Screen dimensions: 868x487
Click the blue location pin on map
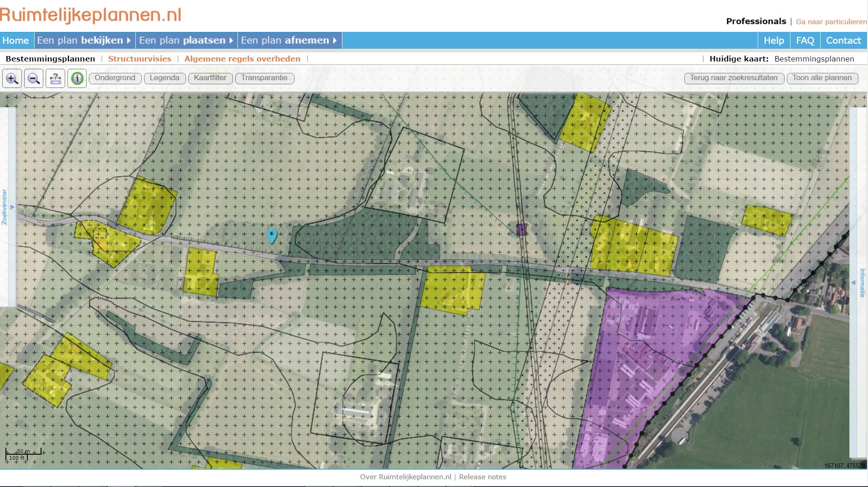(272, 235)
